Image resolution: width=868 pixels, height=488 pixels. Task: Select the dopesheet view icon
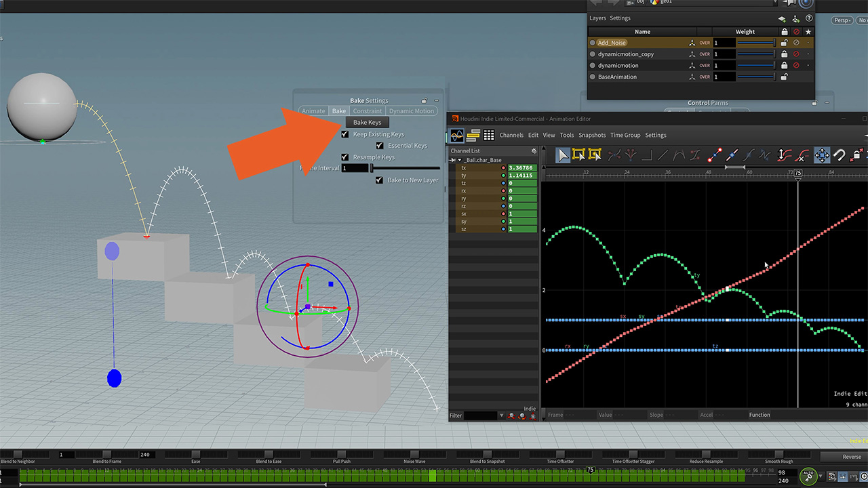(x=473, y=135)
